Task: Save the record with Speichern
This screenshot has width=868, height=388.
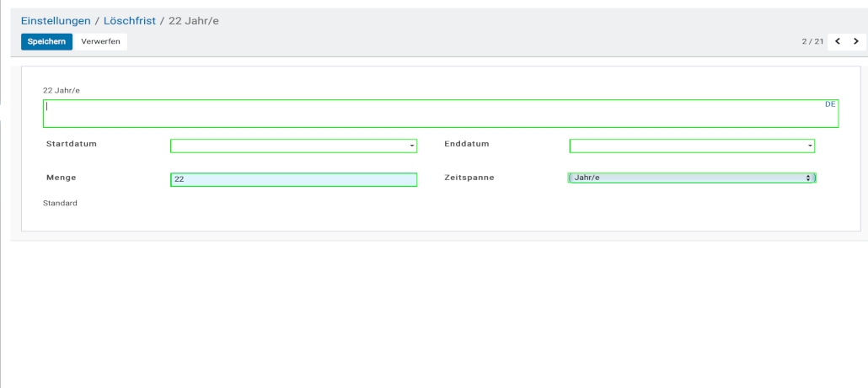Action: 46,42
